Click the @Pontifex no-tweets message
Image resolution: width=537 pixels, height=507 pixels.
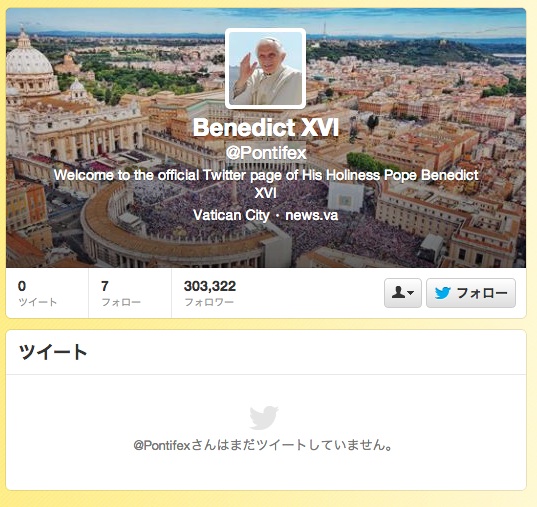tap(263, 445)
